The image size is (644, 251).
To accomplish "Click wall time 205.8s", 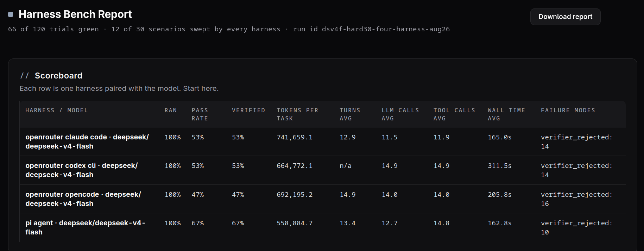I will click(x=500, y=195).
